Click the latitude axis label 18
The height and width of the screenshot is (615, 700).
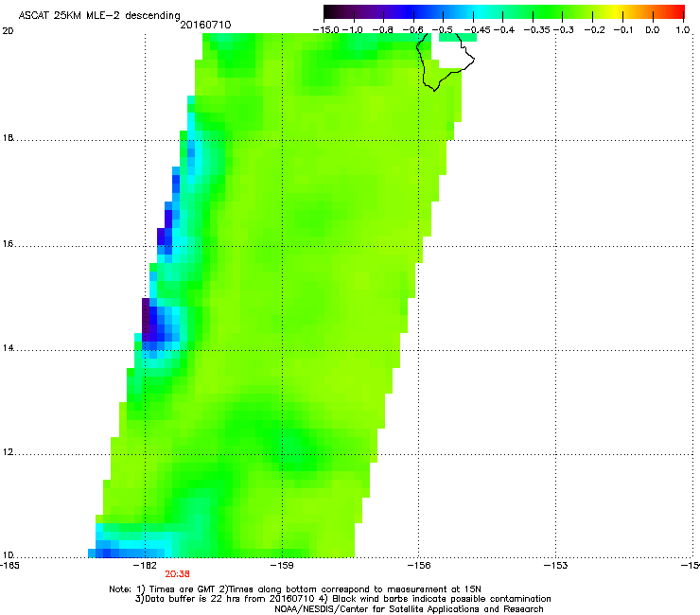pos(8,137)
